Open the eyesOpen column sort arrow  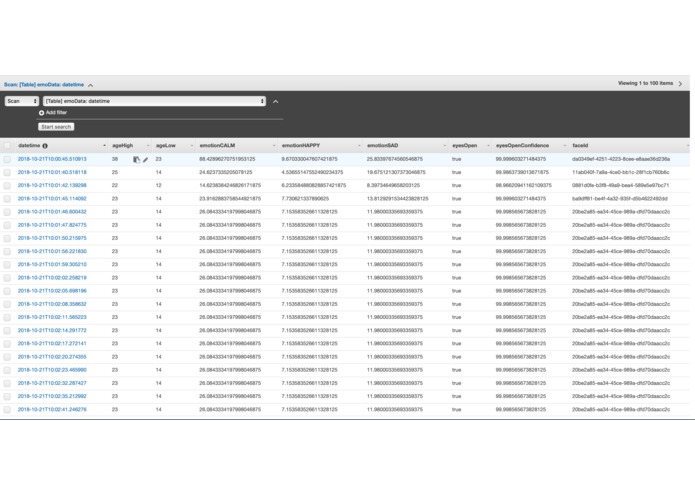click(x=488, y=146)
